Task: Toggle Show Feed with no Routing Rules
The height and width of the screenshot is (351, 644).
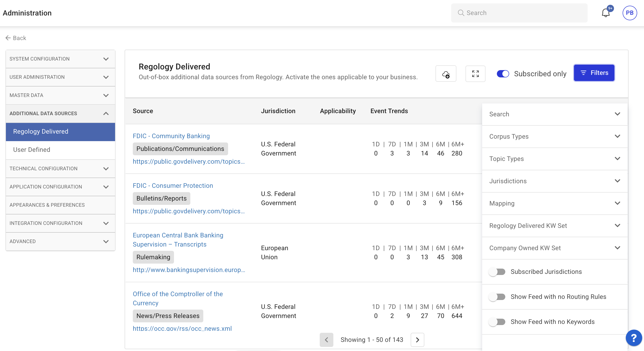Action: coord(497,297)
